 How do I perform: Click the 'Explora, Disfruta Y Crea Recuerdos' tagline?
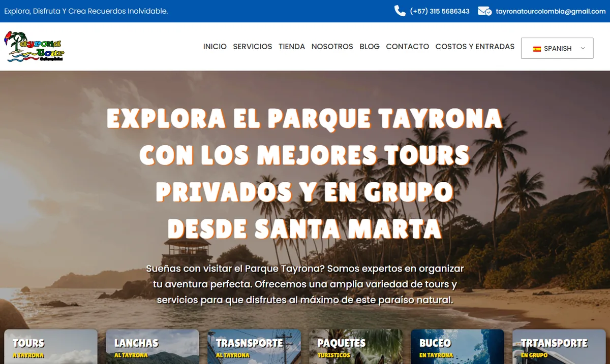pyautogui.click(x=86, y=11)
